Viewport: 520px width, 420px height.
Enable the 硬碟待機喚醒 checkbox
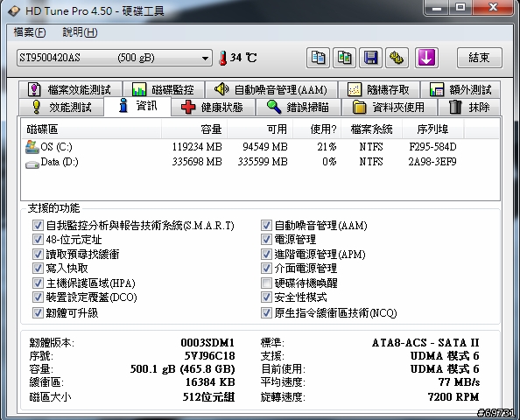click(266, 283)
